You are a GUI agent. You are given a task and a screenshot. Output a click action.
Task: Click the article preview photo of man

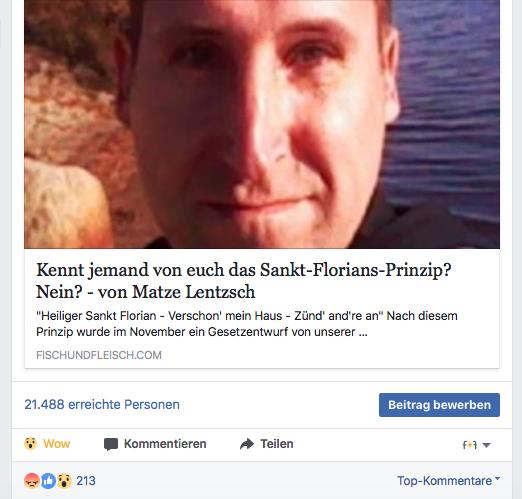[x=262, y=124]
